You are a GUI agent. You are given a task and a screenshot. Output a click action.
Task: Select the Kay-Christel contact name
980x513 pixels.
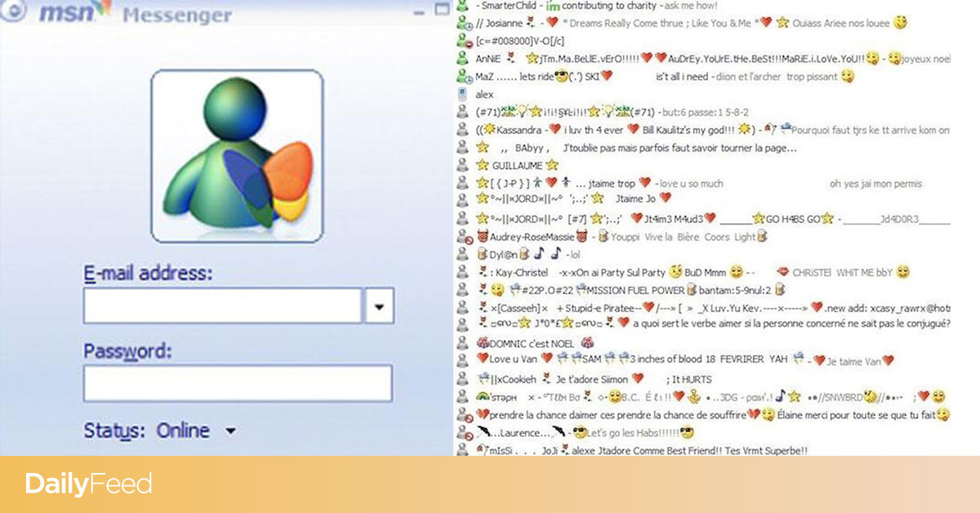point(521,273)
